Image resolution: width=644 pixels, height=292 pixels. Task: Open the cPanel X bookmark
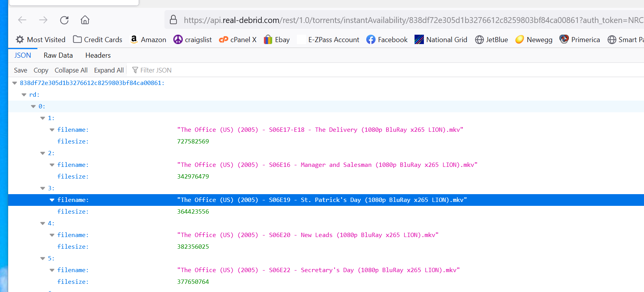click(238, 39)
